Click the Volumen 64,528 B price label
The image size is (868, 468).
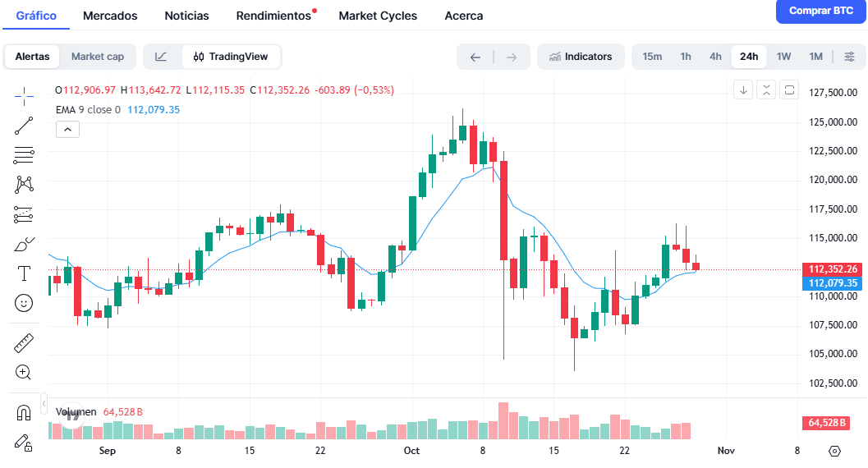[x=833, y=423]
